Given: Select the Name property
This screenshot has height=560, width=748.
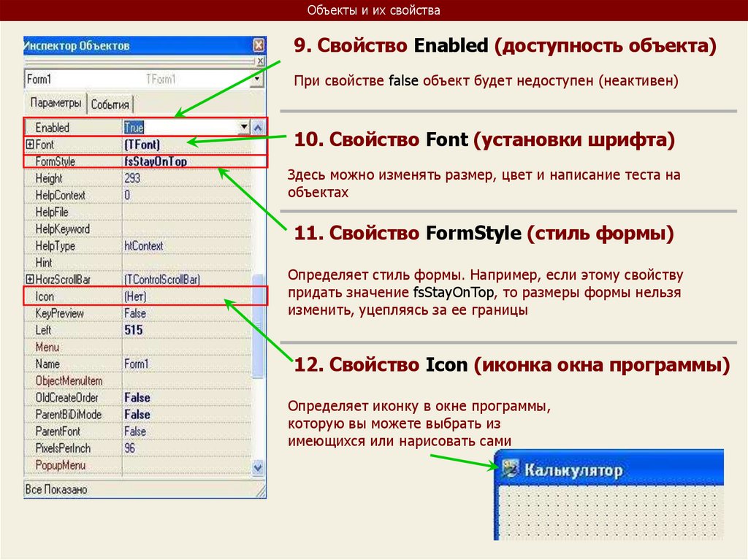Looking at the screenshot, I should coord(47,364).
